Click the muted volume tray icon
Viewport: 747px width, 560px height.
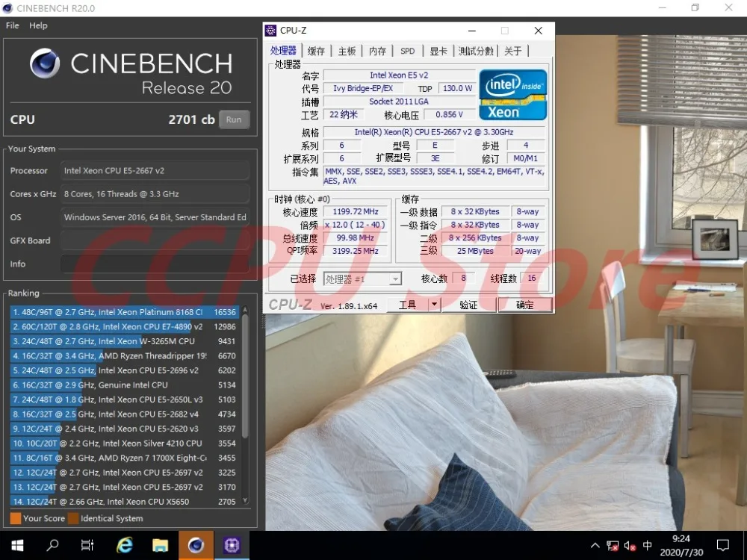[x=630, y=546]
